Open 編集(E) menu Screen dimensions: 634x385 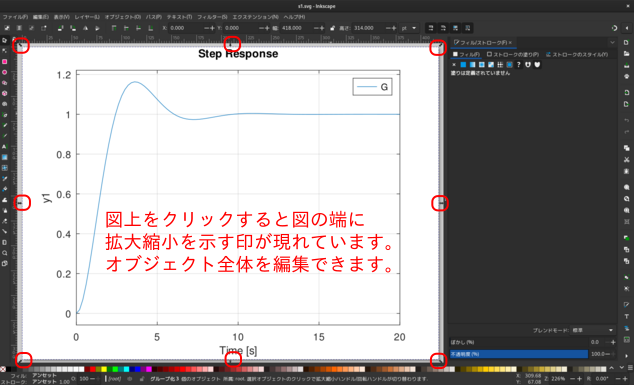pyautogui.click(x=40, y=17)
